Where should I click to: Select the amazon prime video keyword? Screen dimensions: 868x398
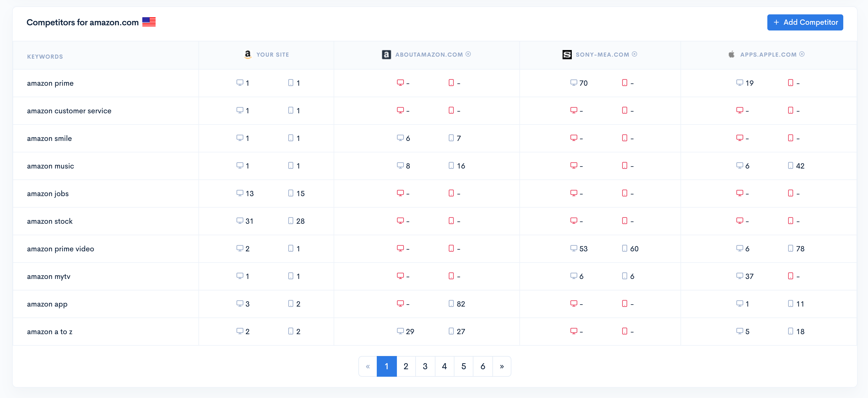60,249
